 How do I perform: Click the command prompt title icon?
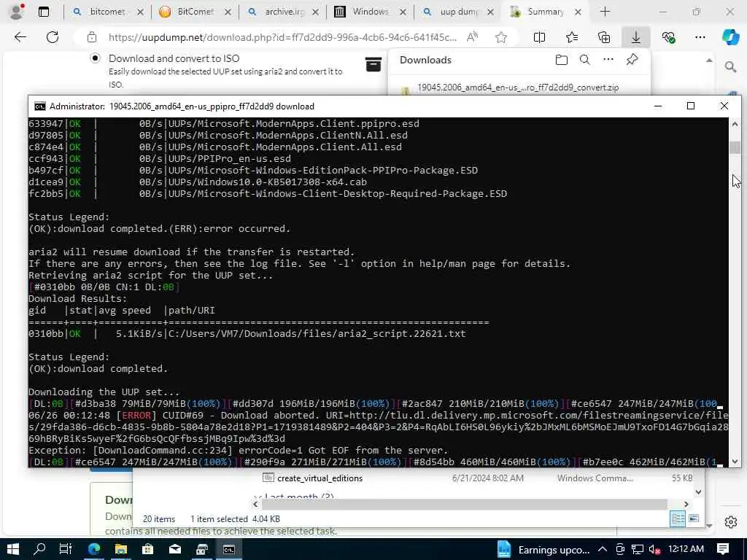coord(40,106)
